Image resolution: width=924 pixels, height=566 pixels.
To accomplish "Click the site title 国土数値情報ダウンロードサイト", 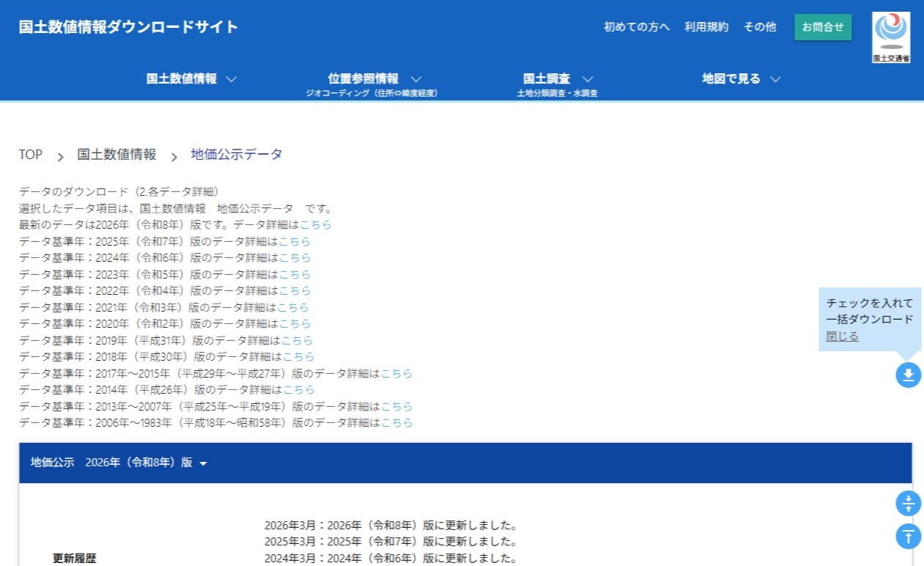I will [x=128, y=27].
